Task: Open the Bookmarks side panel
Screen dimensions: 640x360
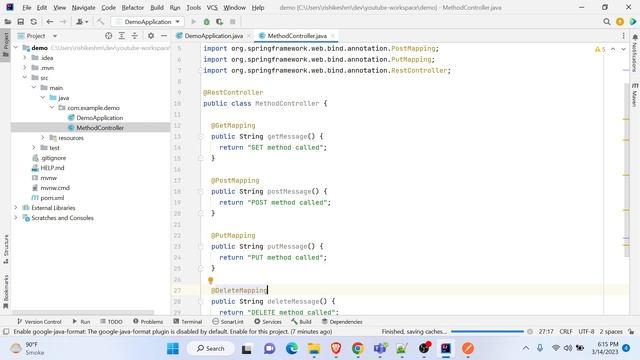Action: [x=6, y=291]
